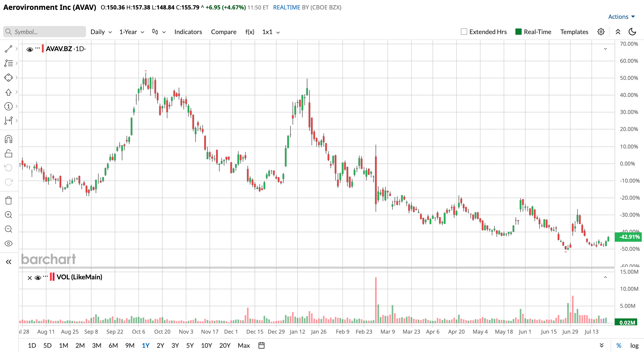
Task: Redo the drawing action
Action: click(9, 182)
